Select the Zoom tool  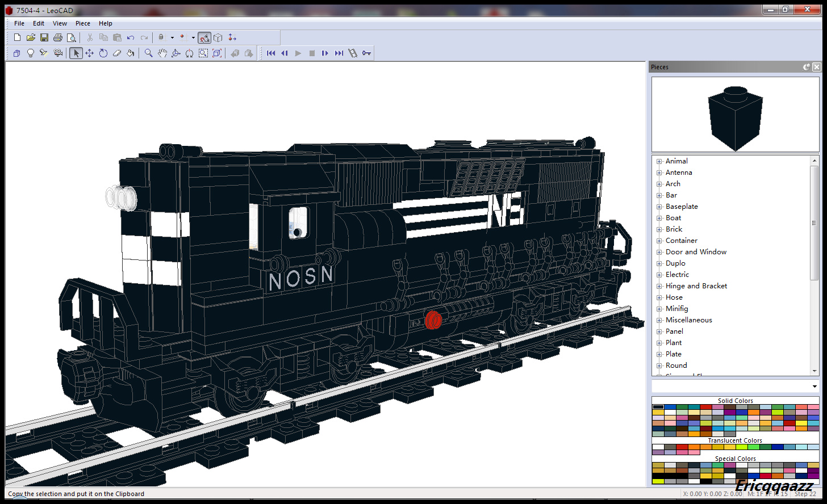(148, 53)
